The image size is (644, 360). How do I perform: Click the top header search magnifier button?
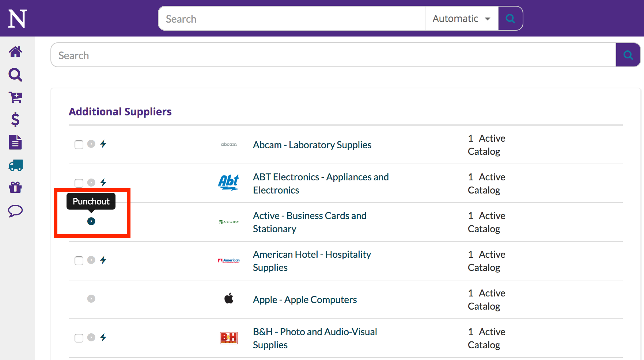pos(511,18)
